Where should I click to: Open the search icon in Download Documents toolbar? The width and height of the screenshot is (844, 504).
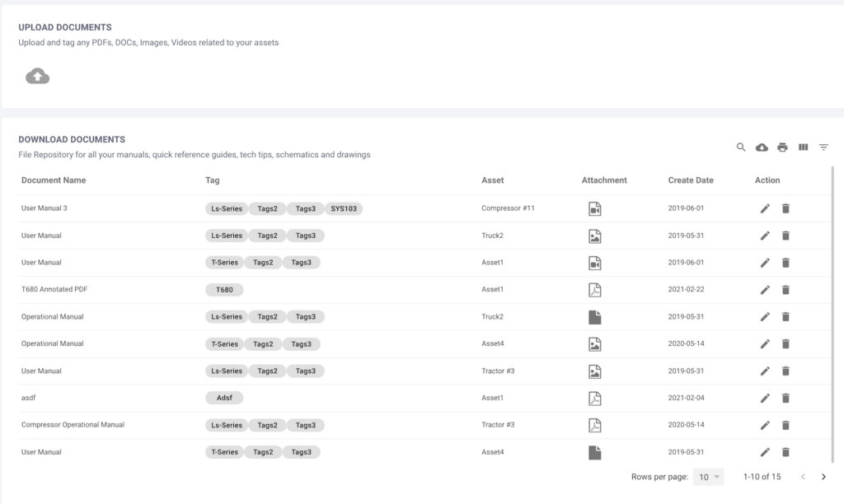[740, 147]
